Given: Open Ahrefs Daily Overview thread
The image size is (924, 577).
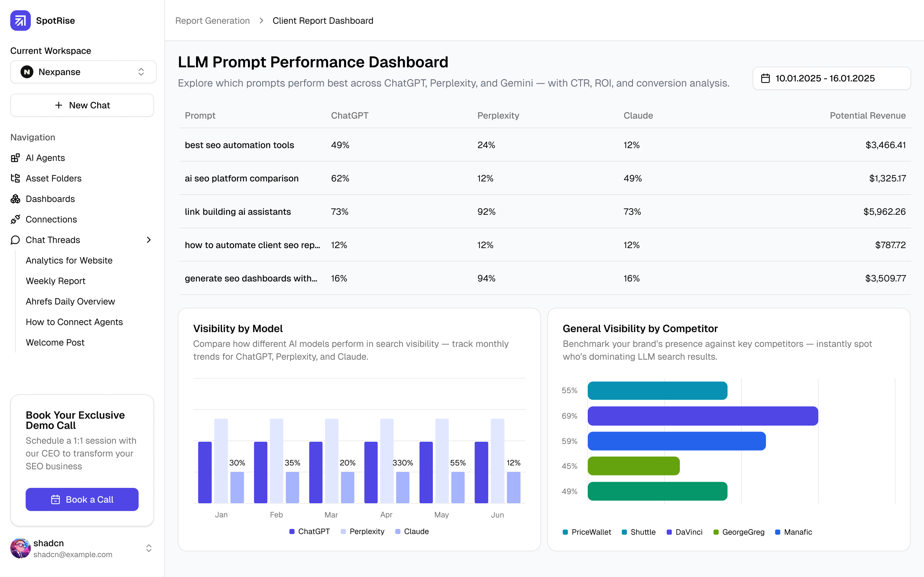Looking at the screenshot, I should click(x=70, y=301).
